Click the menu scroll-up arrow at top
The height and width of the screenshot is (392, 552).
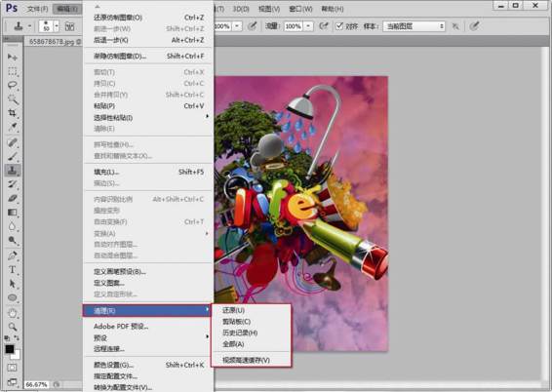click(98, 6)
